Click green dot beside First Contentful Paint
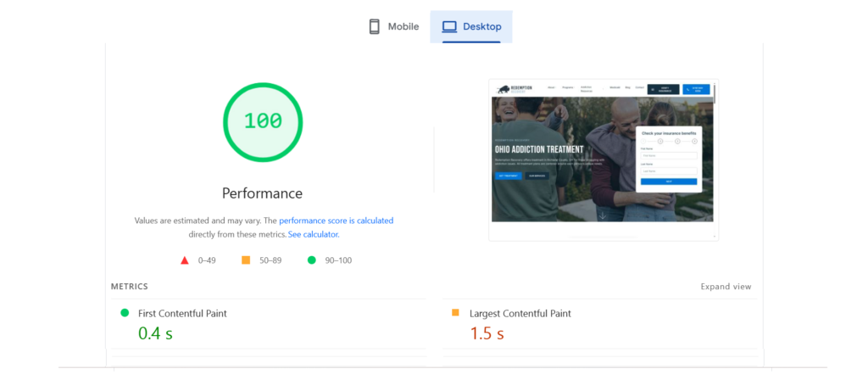 pyautogui.click(x=125, y=313)
